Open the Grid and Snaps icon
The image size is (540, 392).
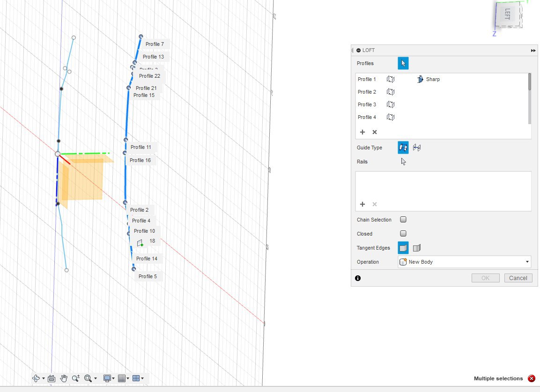122,378
